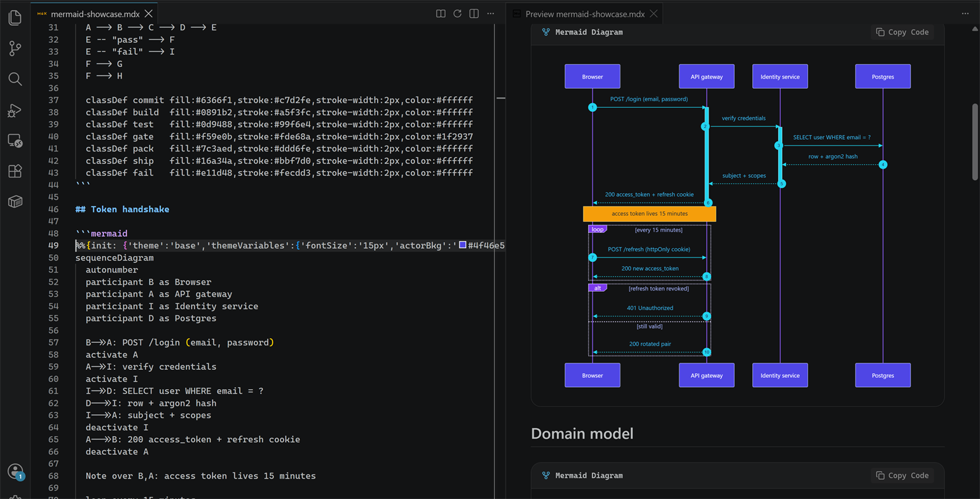Switch to the mermaid-showcase.mdx editor tab
Viewport: 980px width, 499px height.
[x=94, y=13]
